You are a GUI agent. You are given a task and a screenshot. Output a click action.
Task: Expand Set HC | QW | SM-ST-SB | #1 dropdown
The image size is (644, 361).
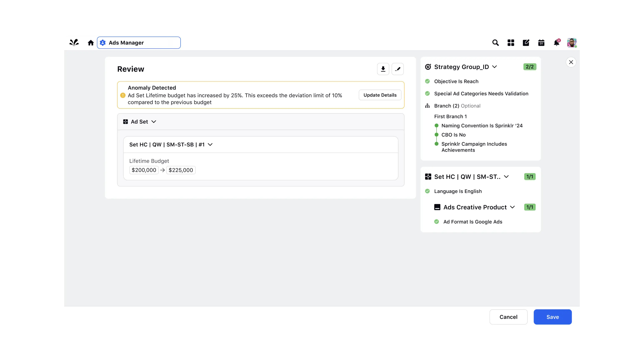pos(210,145)
